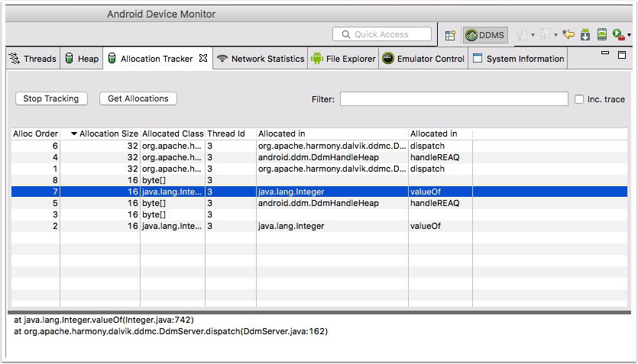The height and width of the screenshot is (364, 638).
Task: Click the magnifier icon in Quick Access
Action: (345, 34)
